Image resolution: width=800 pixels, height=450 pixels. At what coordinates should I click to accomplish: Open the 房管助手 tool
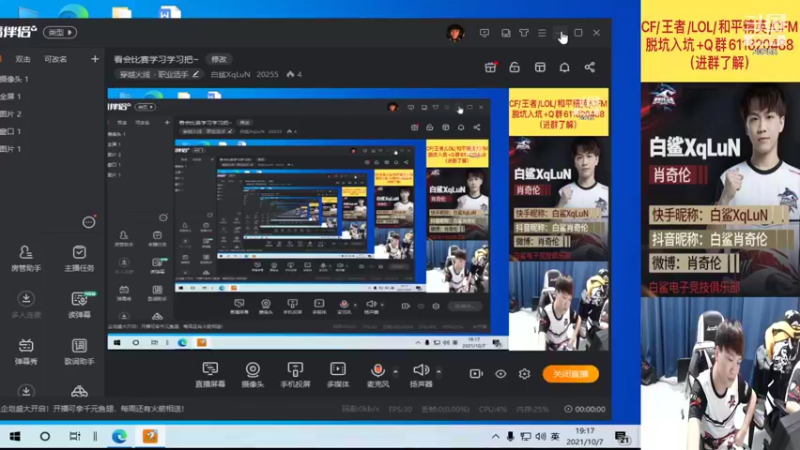coord(26,258)
